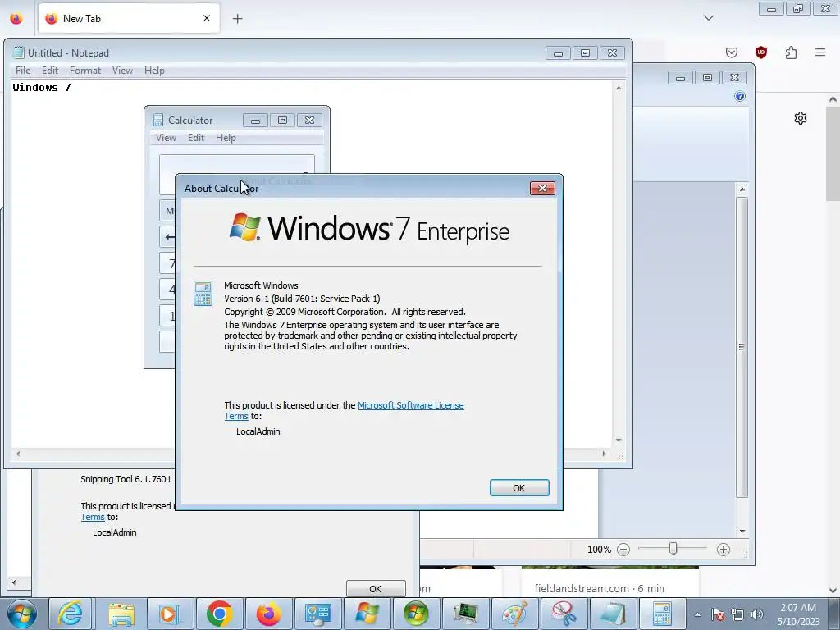Click background window scrollbar up arrow
Screen dimensions: 840x630
coord(742,189)
